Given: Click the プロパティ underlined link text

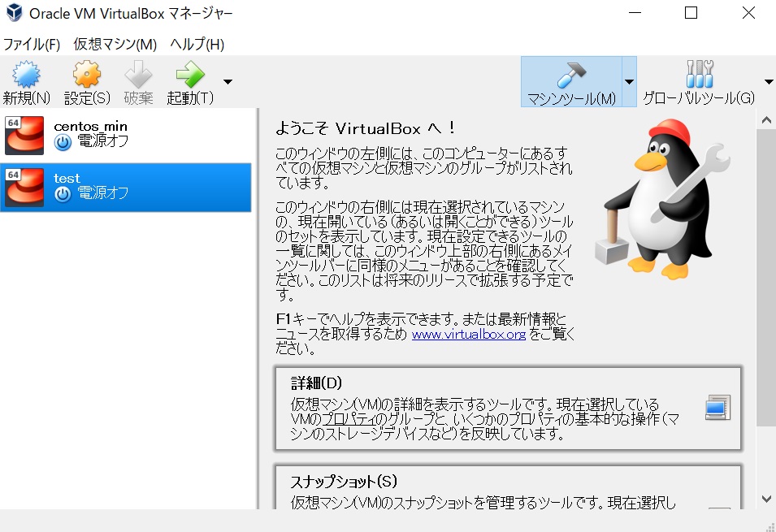Looking at the screenshot, I should [349, 419].
